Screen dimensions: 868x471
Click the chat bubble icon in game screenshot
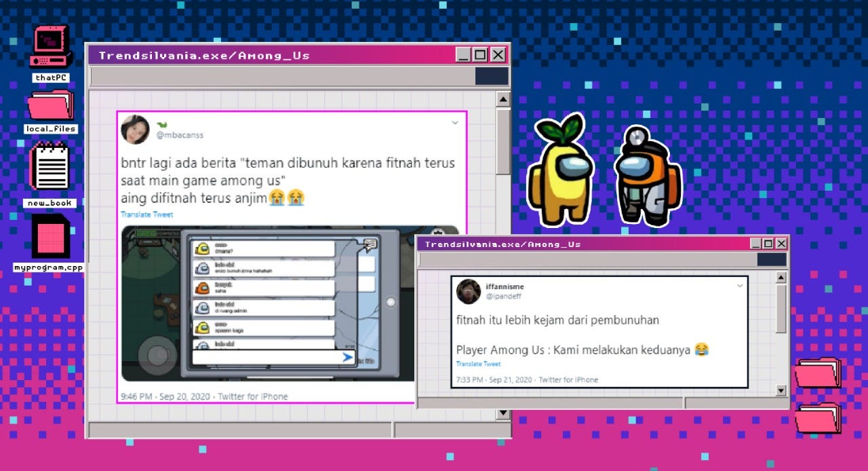[x=370, y=245]
